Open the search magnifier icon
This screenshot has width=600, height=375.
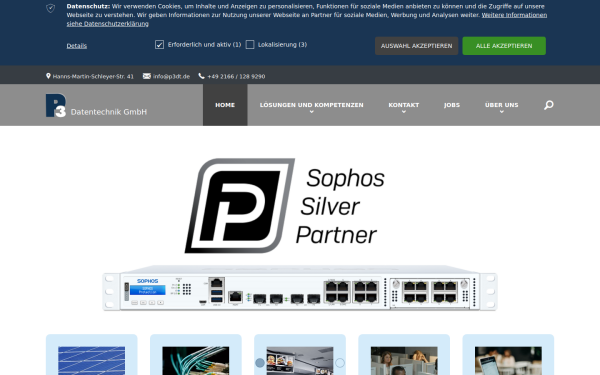pos(549,105)
